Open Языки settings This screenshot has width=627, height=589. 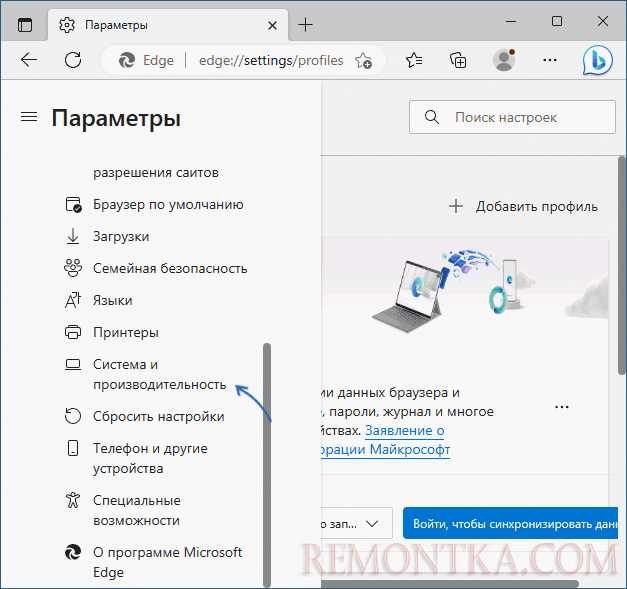click(x=113, y=300)
